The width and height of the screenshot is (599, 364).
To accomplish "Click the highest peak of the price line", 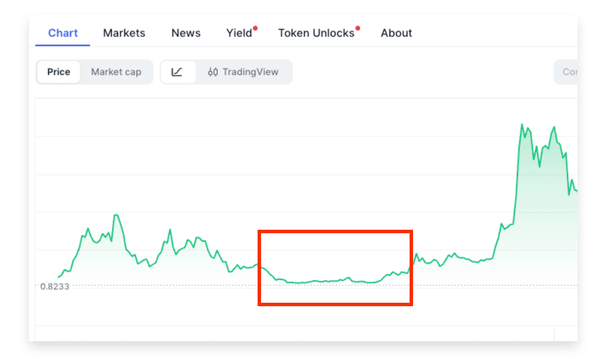I will 522,125.
